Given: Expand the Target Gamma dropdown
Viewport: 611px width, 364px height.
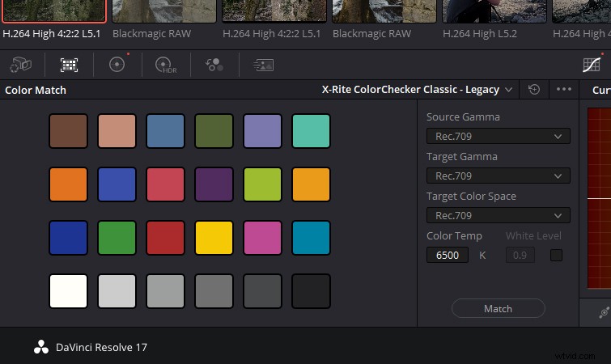Looking at the screenshot, I should pyautogui.click(x=498, y=176).
